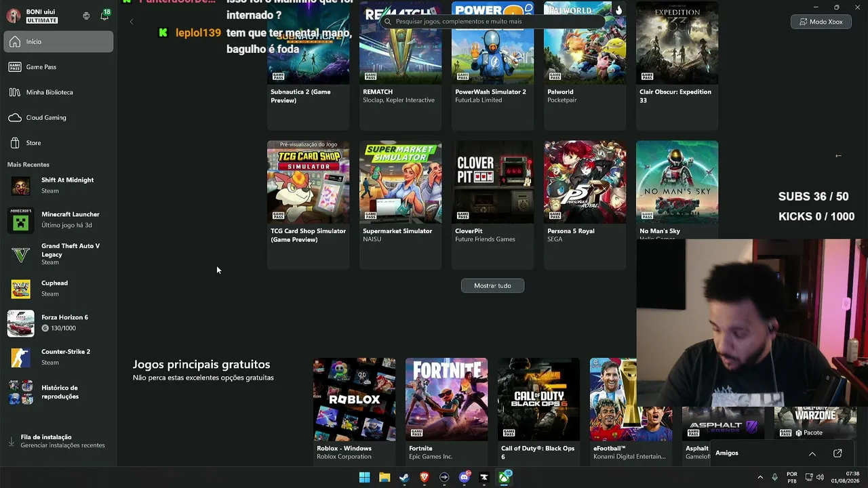
Task: Open the CloverPit game card
Action: (x=492, y=205)
